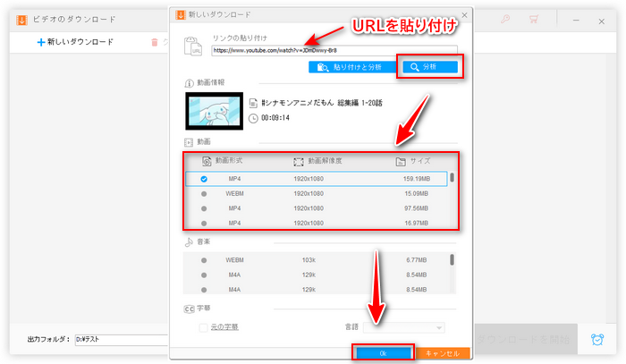Click the trash delete icon in toolbar
Screen dimensions: 626x364
point(156,42)
